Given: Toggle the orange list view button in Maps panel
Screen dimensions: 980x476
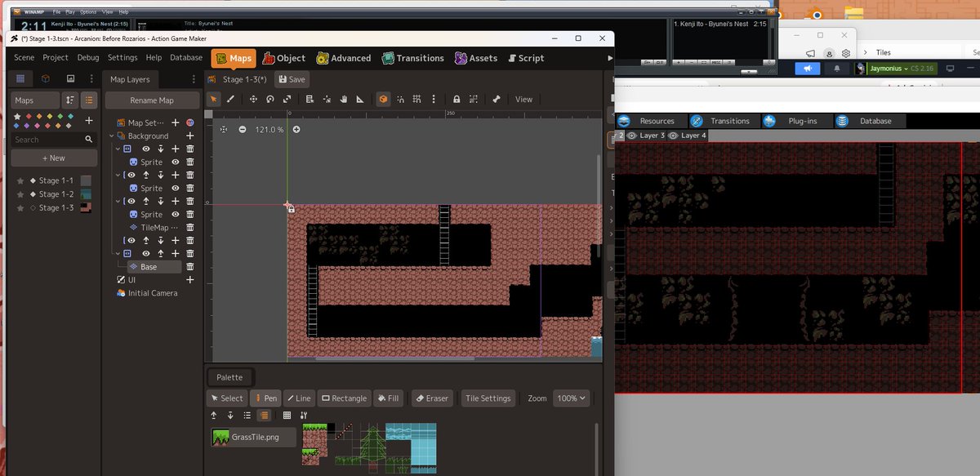Looking at the screenshot, I should 89,100.
